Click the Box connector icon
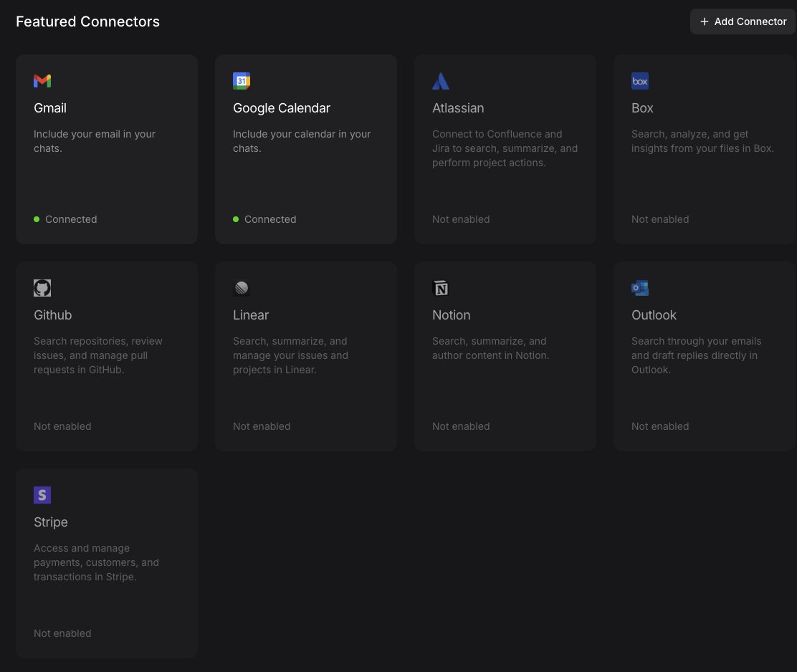The height and width of the screenshot is (672, 797). pos(640,81)
